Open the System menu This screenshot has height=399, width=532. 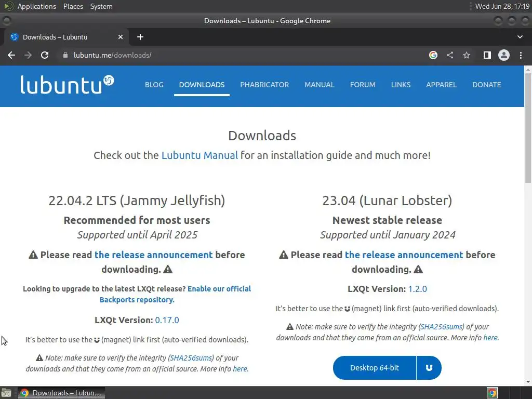101,6
